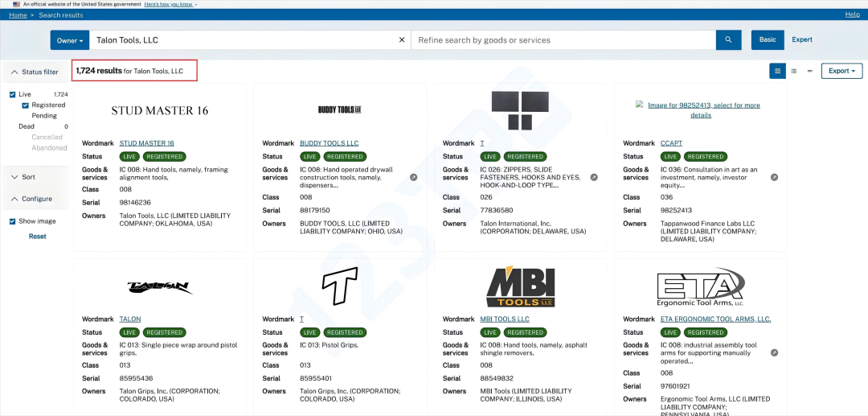Image resolution: width=868 pixels, height=416 pixels.
Task: Click serial number 98146236
Action: [x=135, y=203]
